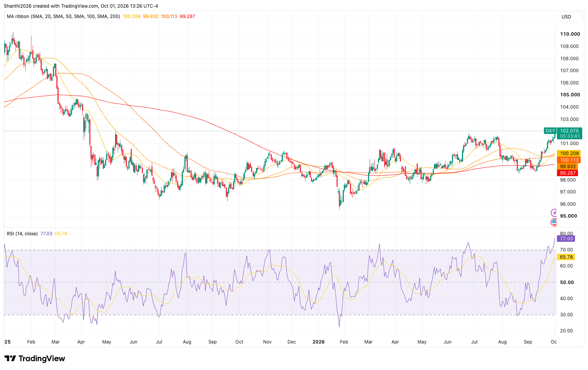
Task: Click the 25 year label on time axis
Action: [7, 342]
